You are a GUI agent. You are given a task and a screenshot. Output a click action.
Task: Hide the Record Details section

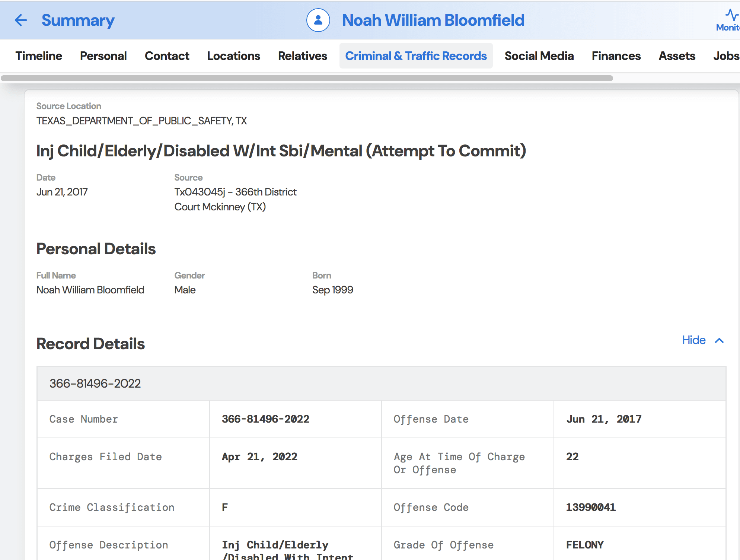[694, 340]
